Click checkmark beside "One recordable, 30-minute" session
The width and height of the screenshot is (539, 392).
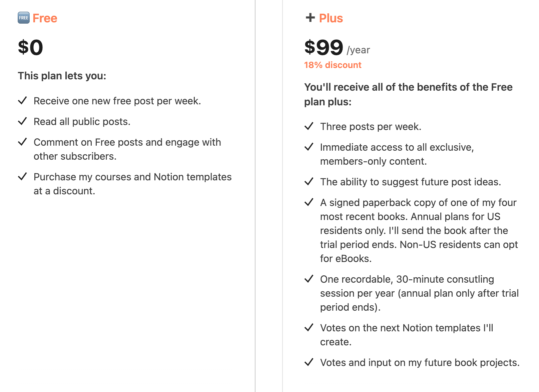click(309, 279)
